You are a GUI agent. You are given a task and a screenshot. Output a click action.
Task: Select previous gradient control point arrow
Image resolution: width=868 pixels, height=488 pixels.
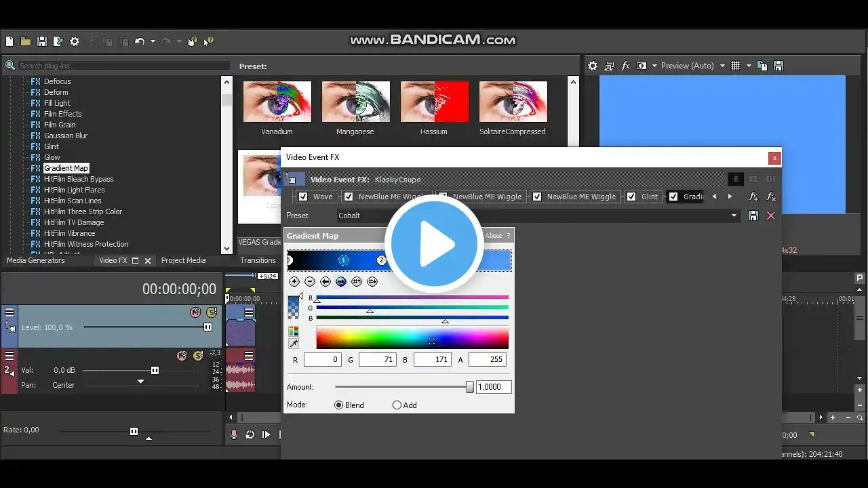(x=325, y=281)
